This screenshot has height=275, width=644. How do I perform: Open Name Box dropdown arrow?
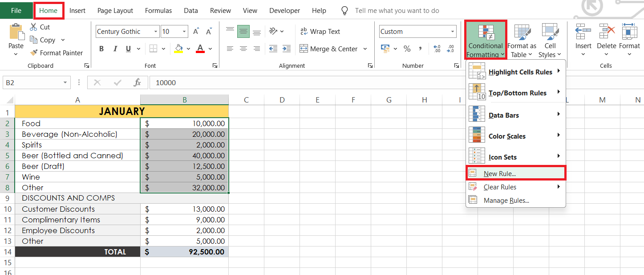pyautogui.click(x=65, y=82)
